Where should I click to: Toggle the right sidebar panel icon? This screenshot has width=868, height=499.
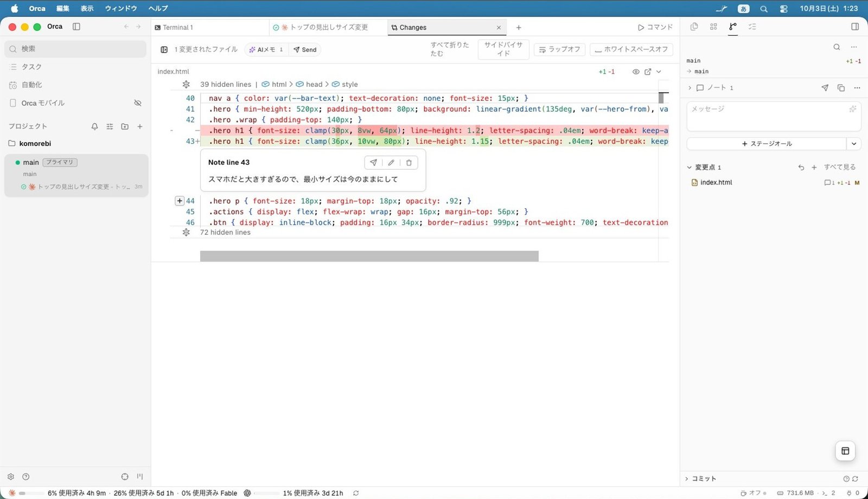coord(855,27)
